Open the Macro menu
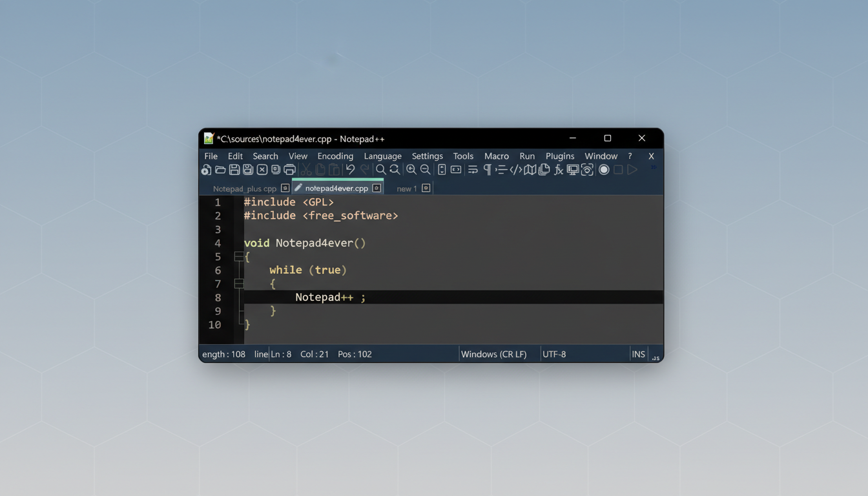868x496 pixels. (497, 156)
